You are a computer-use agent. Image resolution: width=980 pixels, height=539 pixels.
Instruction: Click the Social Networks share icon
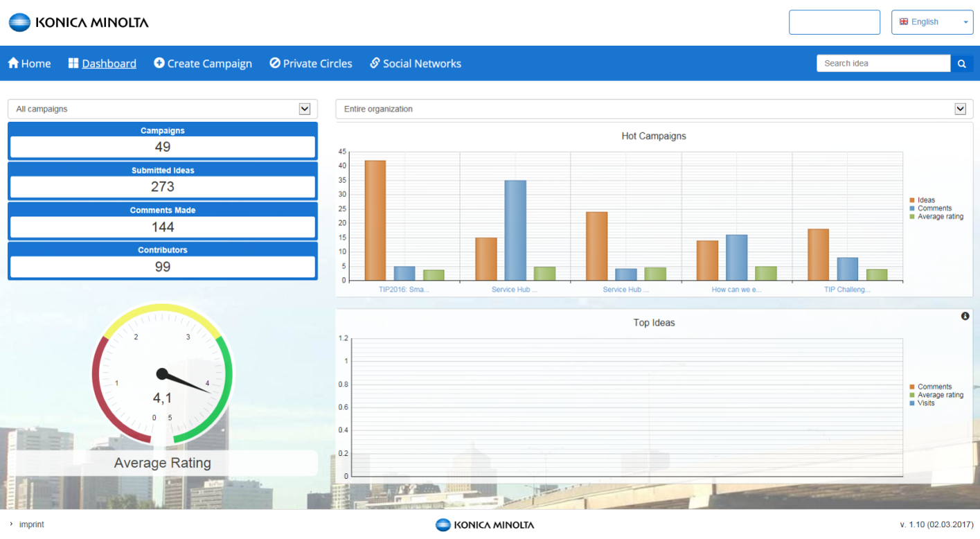point(374,63)
